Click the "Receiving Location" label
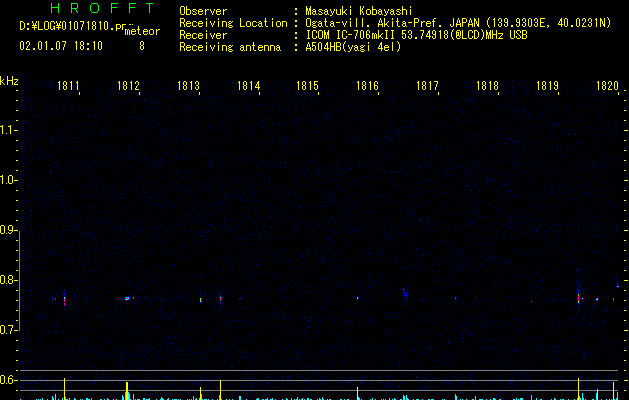The image size is (629, 400). [233, 23]
